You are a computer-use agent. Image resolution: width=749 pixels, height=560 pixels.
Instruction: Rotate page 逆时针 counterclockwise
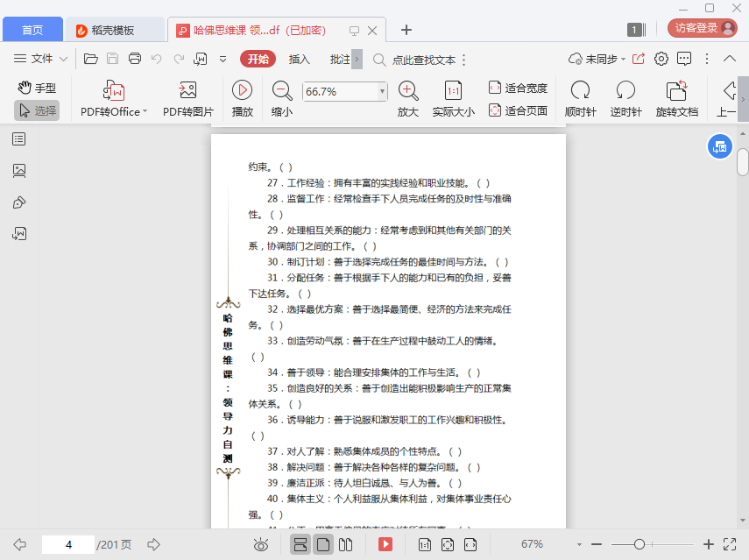tap(625, 99)
